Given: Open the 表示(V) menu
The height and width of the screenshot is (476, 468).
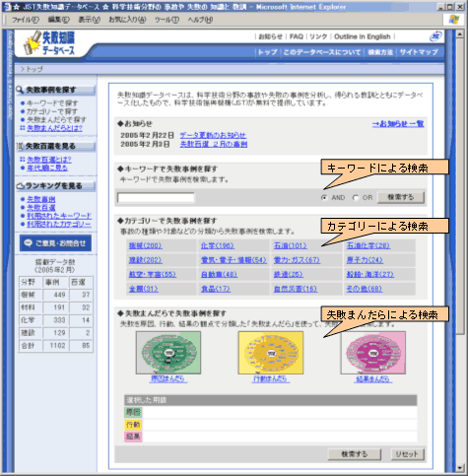Looking at the screenshot, I should (89, 20).
